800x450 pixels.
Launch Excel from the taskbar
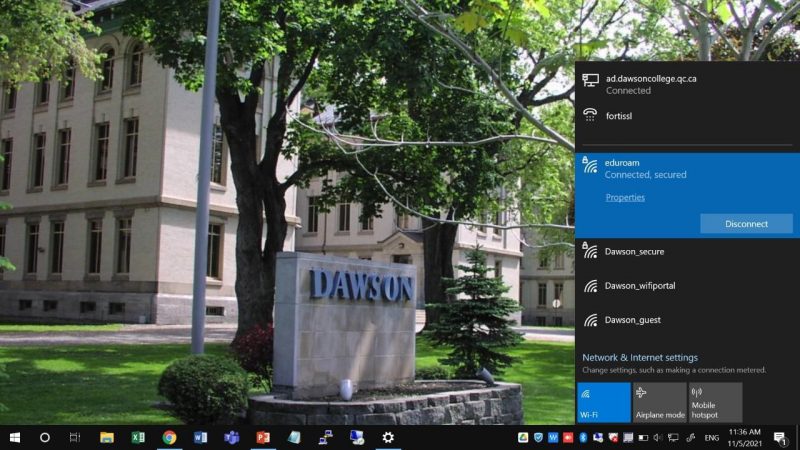coord(138,437)
